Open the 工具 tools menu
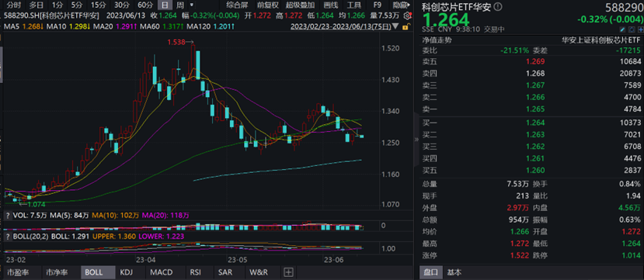Image resolution: width=644 pixels, height=280 pixels. click(x=354, y=5)
